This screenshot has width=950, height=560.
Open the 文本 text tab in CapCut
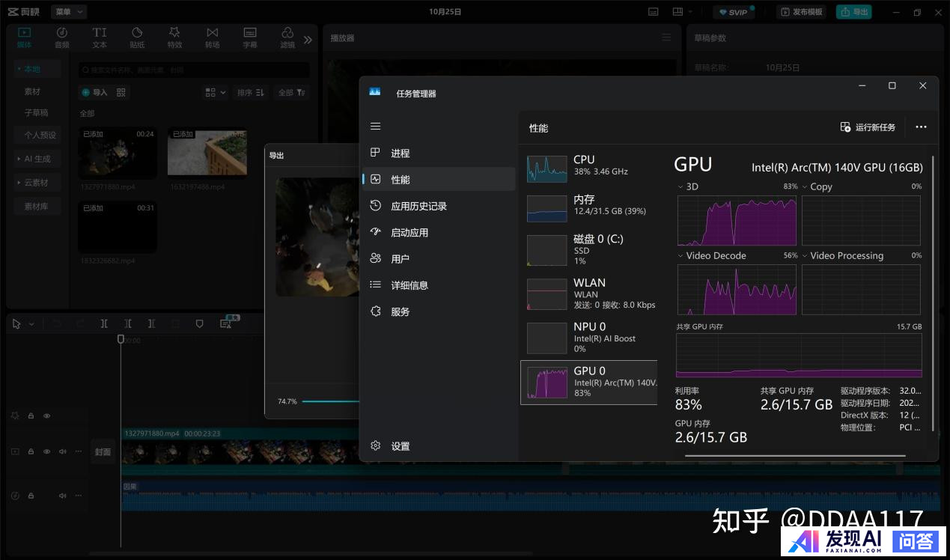click(100, 37)
